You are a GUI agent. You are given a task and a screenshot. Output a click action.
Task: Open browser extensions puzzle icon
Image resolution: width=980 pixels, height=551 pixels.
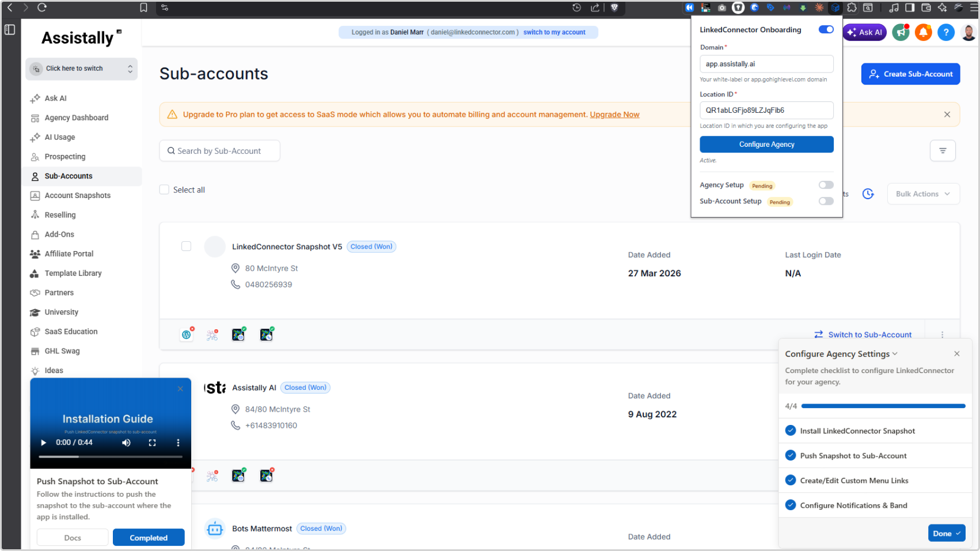pyautogui.click(x=852, y=7)
